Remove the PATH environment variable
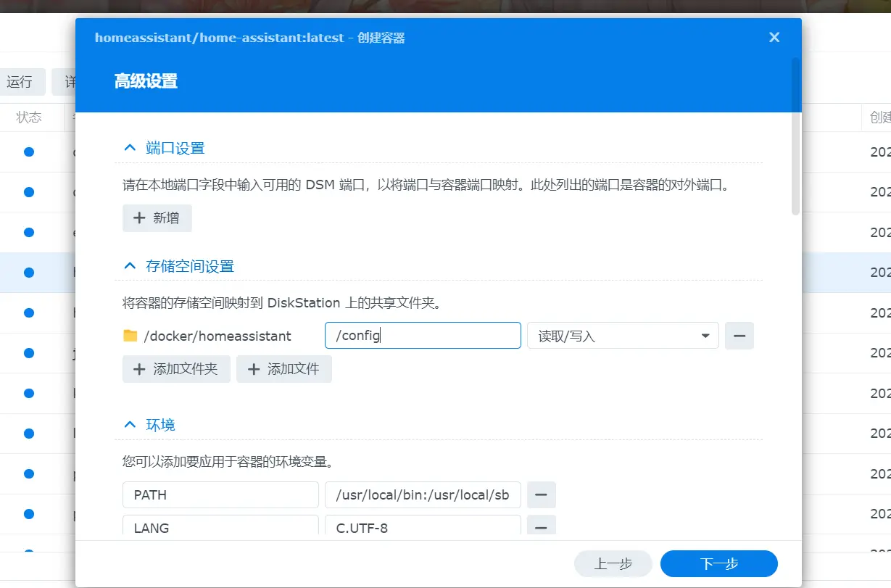Screen dimensions: 891x588 click(x=541, y=495)
